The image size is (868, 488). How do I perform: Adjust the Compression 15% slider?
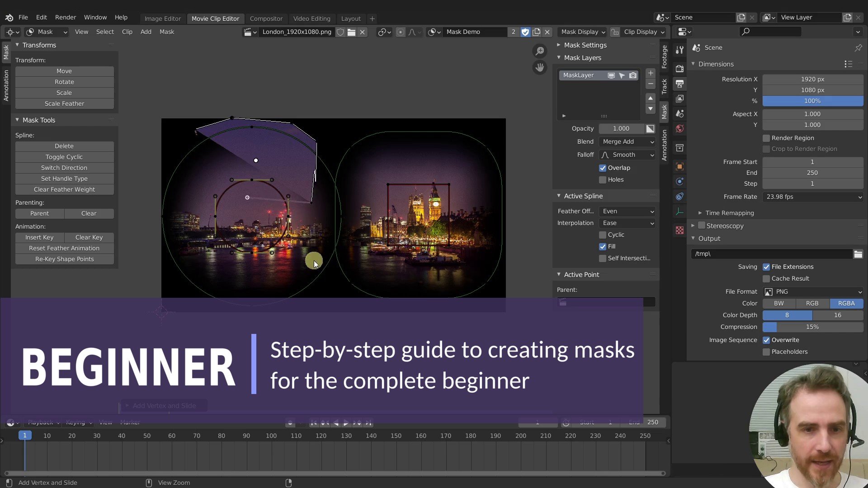[812, 327]
